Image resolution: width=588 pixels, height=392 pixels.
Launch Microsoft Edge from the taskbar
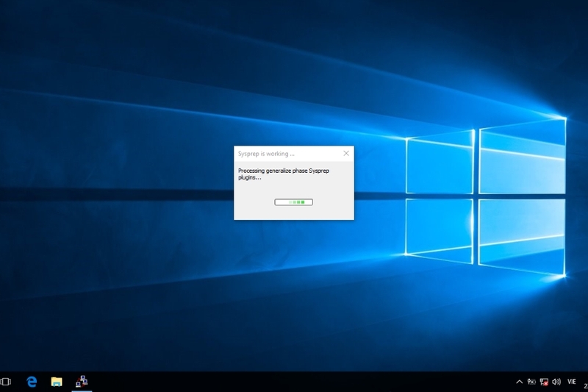[32, 382]
